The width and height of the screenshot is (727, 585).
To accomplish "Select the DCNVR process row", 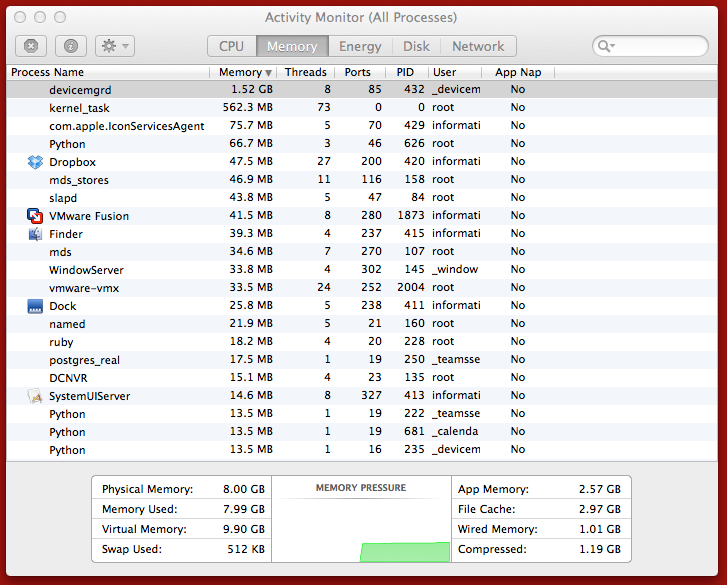I will tap(362, 378).
